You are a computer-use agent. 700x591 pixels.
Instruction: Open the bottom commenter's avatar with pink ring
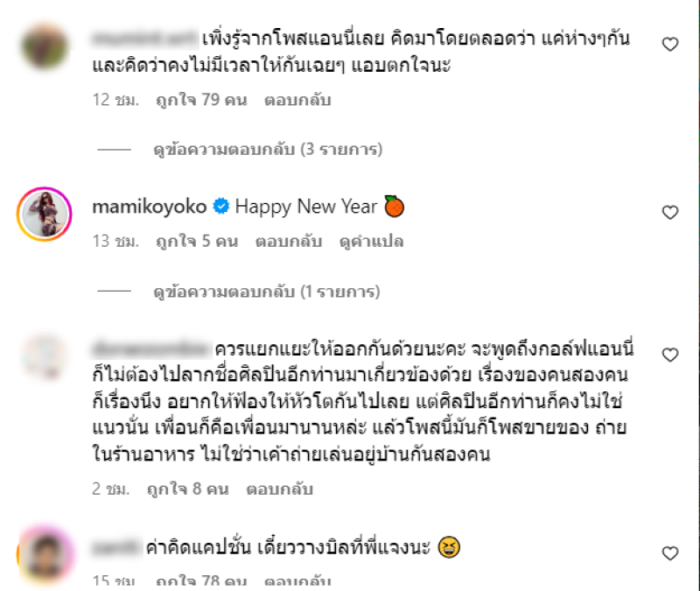click(45, 554)
